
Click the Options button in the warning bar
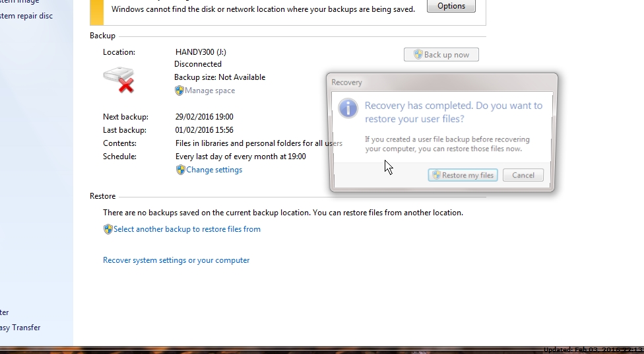tap(451, 6)
